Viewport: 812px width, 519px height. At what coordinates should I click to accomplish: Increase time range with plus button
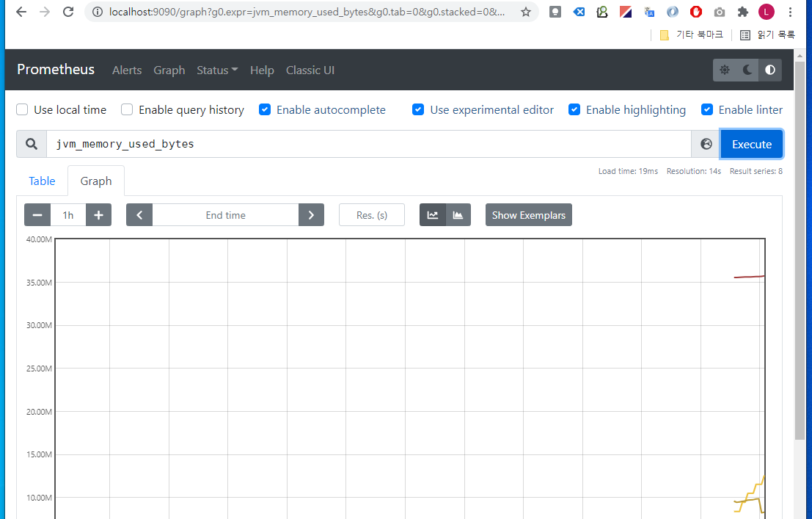98,215
